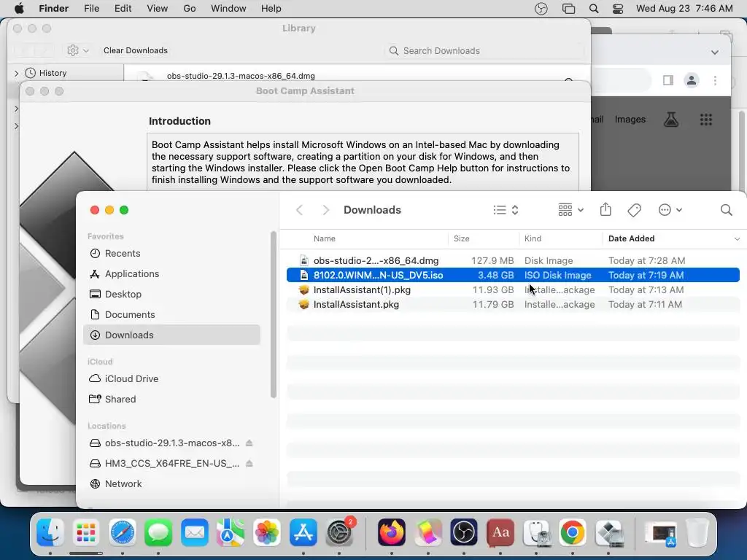Open Spotlight search in menu bar
The height and width of the screenshot is (560, 747).
tap(594, 9)
